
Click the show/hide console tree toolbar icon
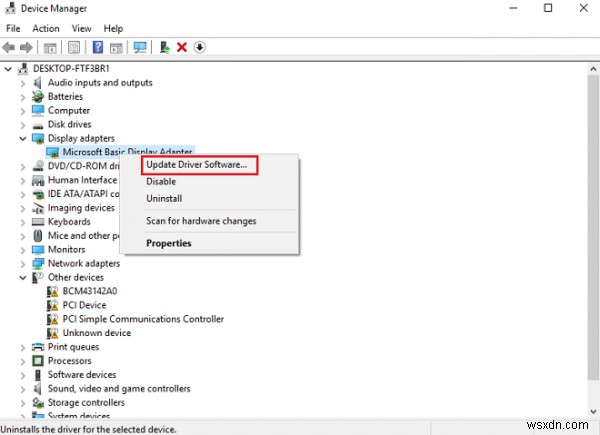(50, 48)
